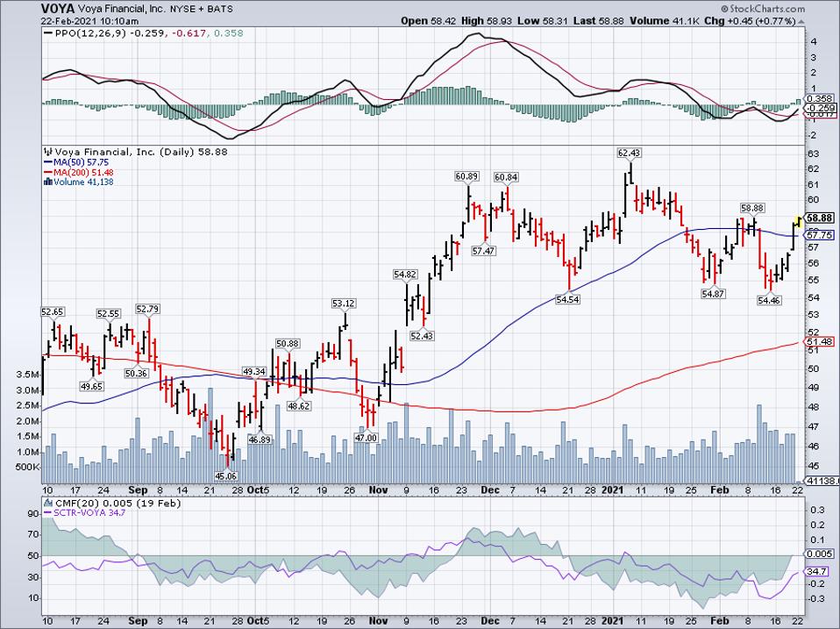Click the CMF(20) 0.005 (19 Feb) label
This screenshot has height=629, width=840.
tap(117, 503)
